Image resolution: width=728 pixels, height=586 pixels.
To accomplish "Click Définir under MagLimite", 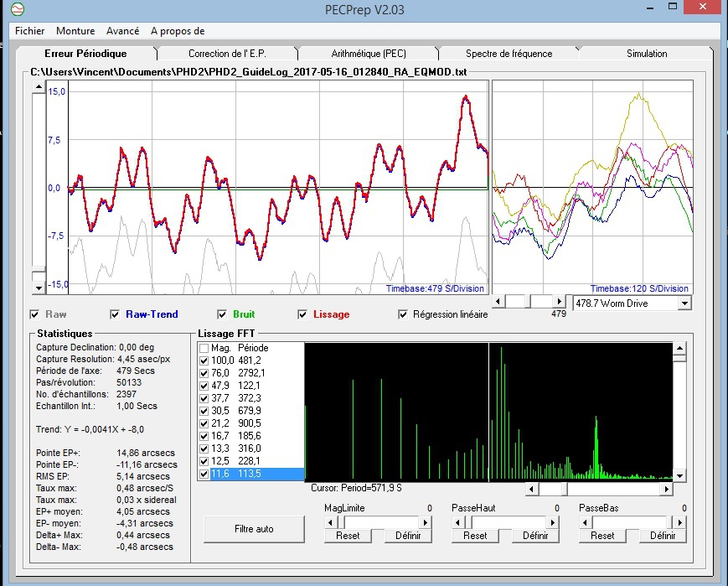I will point(408,536).
